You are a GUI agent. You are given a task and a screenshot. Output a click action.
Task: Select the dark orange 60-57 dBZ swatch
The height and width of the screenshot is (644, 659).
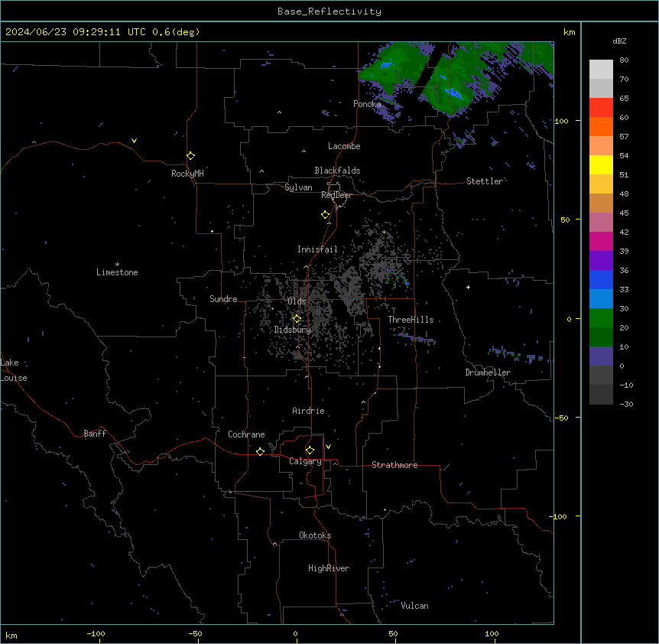(601, 126)
